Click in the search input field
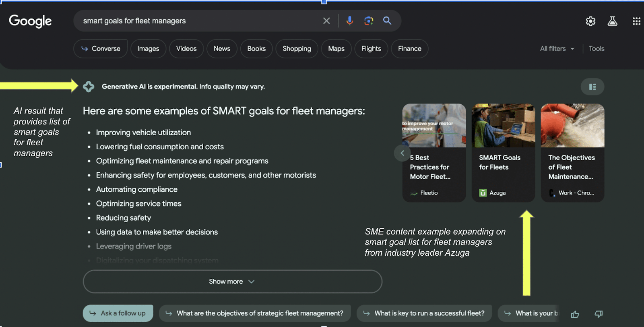Viewport: 644px width, 327px height. click(x=197, y=21)
